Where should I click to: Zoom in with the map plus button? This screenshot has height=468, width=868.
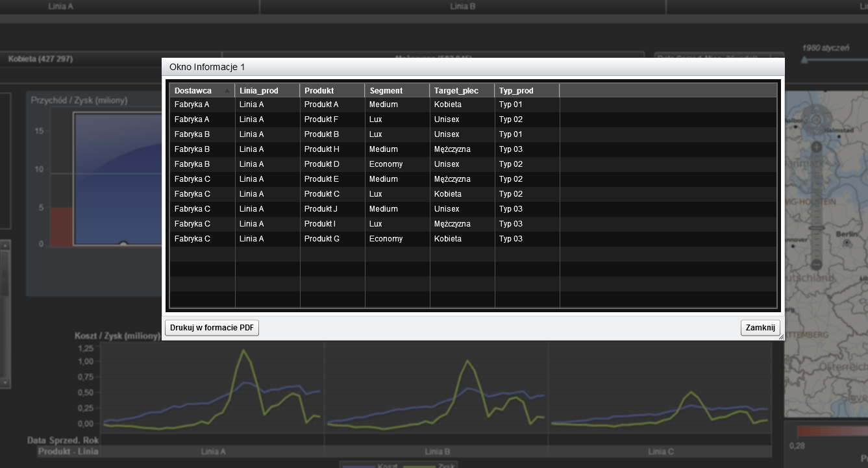coord(816,147)
